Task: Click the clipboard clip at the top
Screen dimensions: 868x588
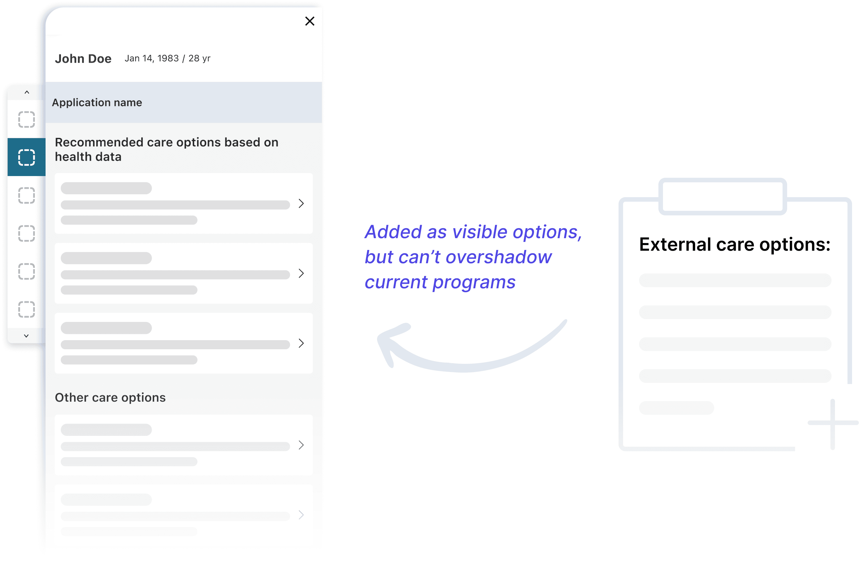Action: point(722,197)
